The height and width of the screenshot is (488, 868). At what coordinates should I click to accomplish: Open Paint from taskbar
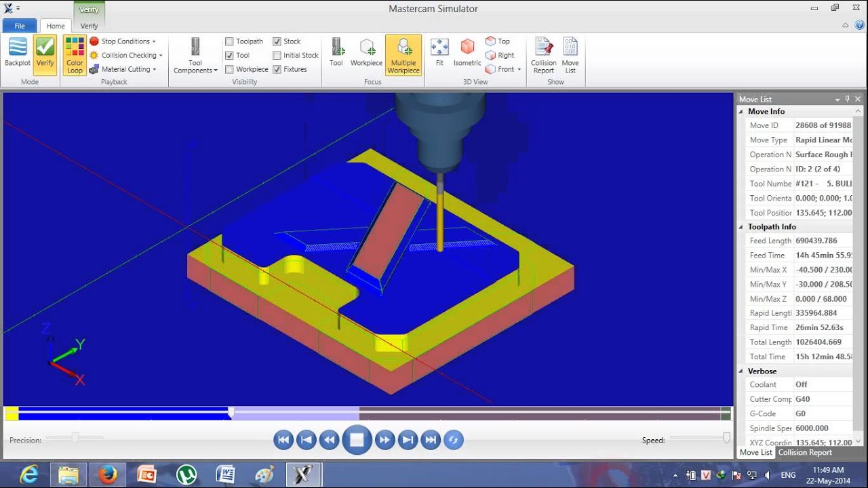click(x=264, y=475)
